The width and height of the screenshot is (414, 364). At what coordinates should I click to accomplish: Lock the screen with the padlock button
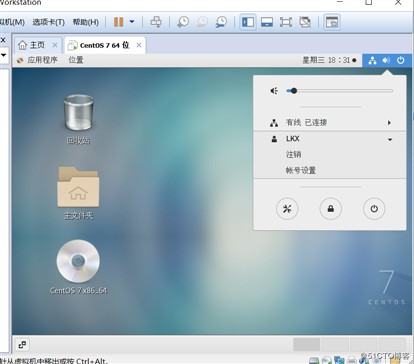(330, 209)
